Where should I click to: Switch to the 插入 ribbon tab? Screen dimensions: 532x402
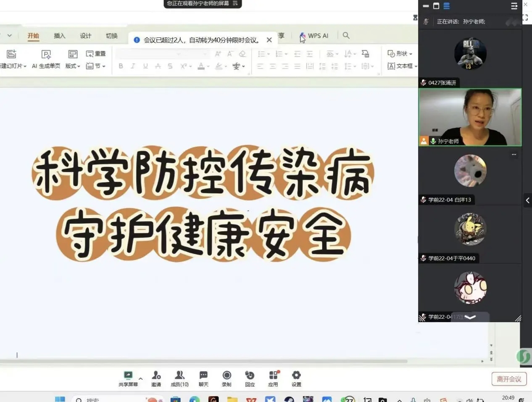tap(60, 36)
